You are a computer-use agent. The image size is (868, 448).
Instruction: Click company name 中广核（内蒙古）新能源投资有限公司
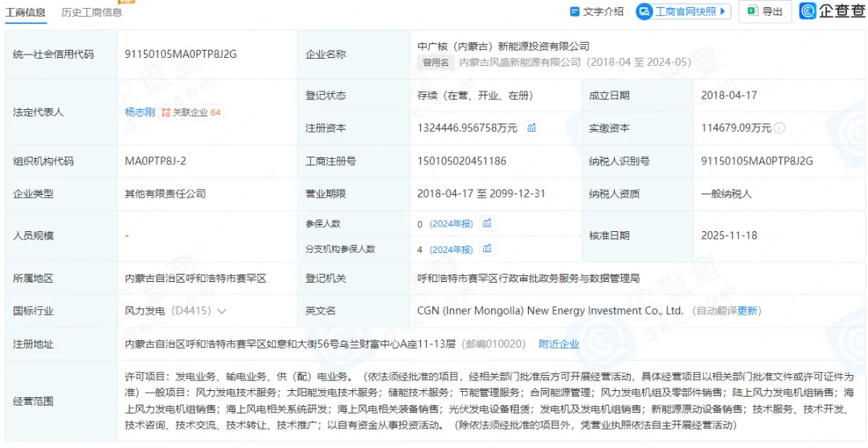(x=503, y=46)
